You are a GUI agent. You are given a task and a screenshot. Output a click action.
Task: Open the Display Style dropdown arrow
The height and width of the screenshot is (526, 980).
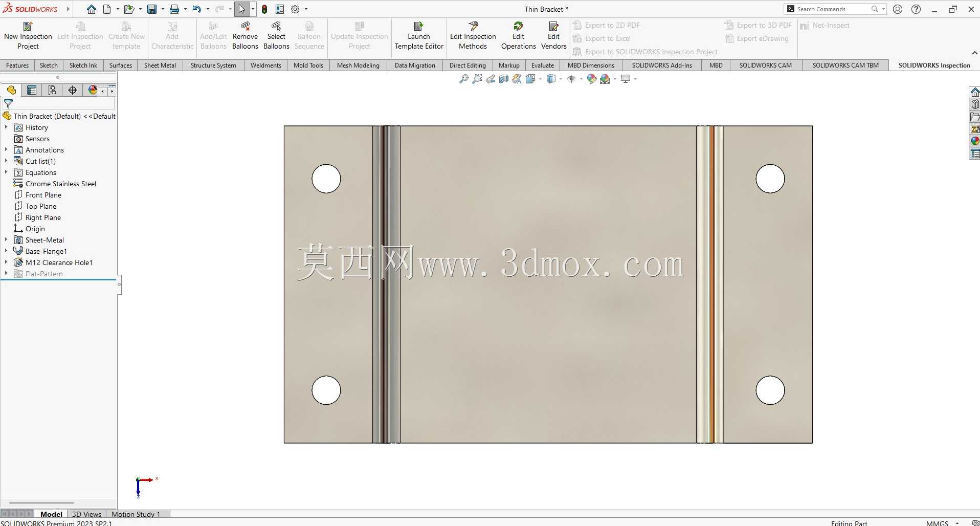click(561, 79)
